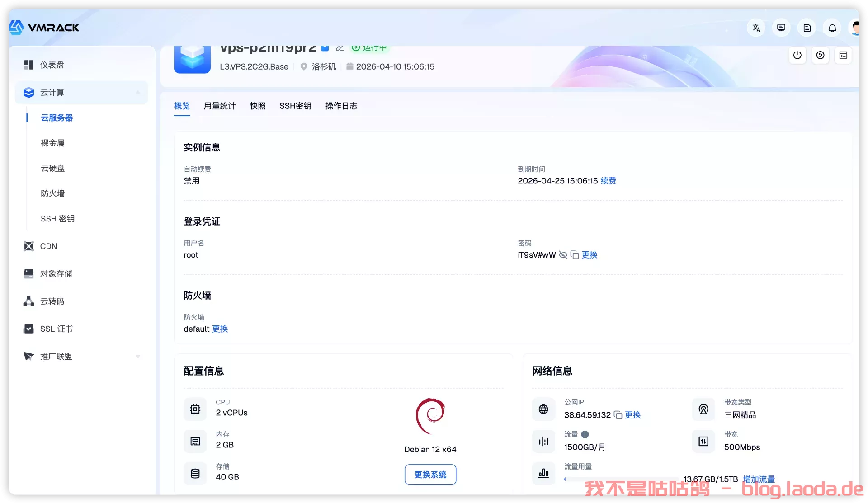Click the traffic info tooltip icon
868x503 pixels.
586,434
